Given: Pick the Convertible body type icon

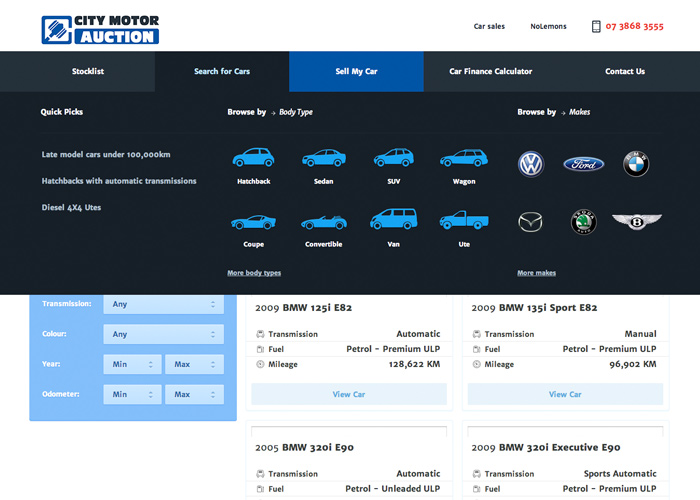Looking at the screenshot, I should pyautogui.click(x=324, y=222).
